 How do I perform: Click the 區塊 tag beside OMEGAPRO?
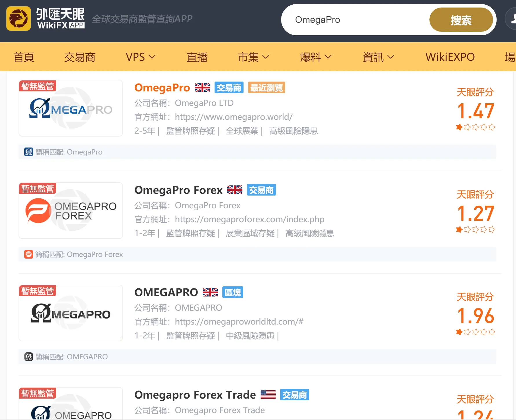coord(233,292)
